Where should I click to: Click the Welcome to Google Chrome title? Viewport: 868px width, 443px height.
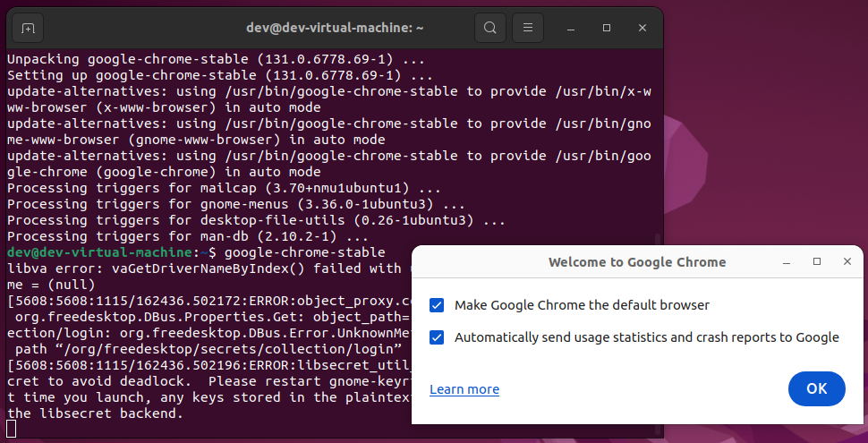637,262
